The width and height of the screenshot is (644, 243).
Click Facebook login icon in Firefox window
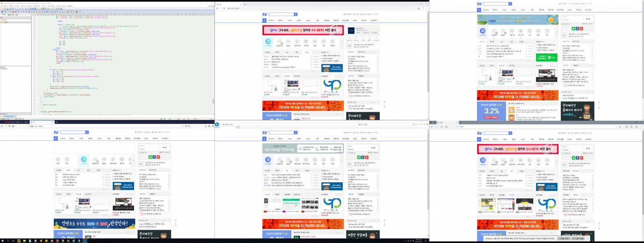(x=154, y=157)
